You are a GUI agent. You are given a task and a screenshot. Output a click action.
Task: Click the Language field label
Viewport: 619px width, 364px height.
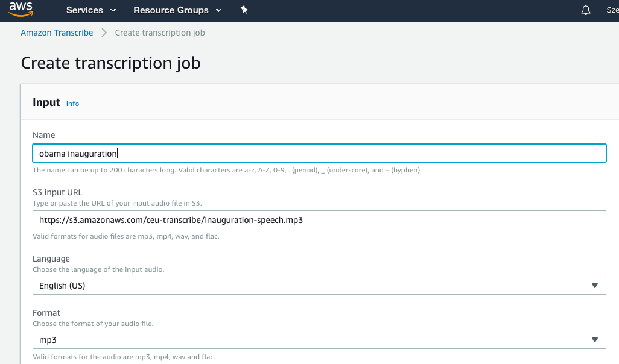(x=51, y=259)
